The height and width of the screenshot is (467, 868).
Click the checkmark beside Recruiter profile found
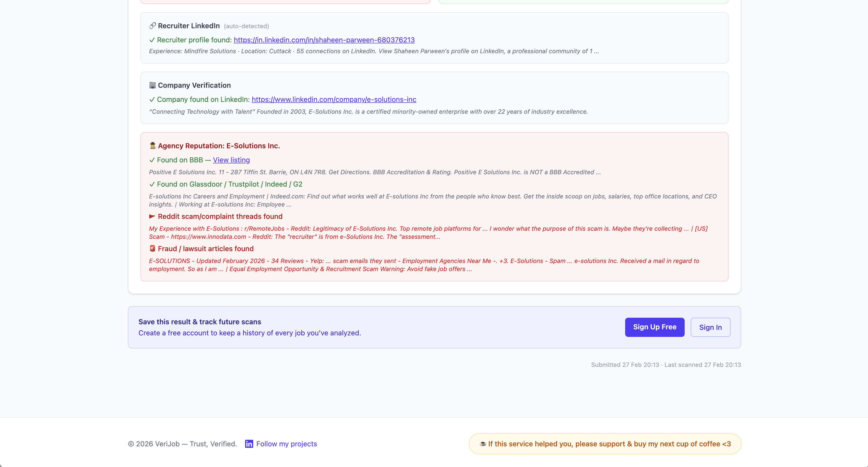coord(152,40)
